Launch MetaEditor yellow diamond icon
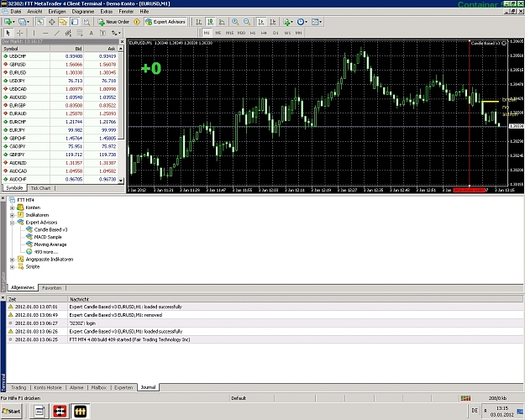 click(137, 22)
